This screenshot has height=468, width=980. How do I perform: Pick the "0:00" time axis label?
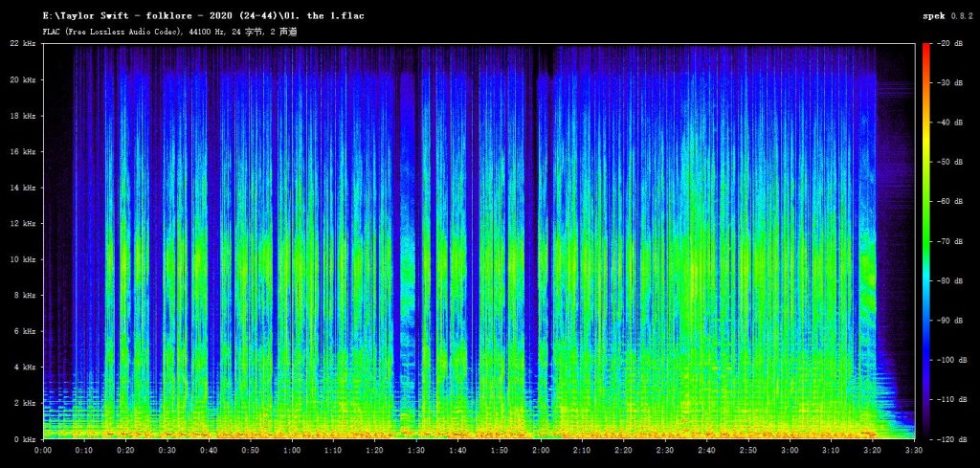point(43,450)
